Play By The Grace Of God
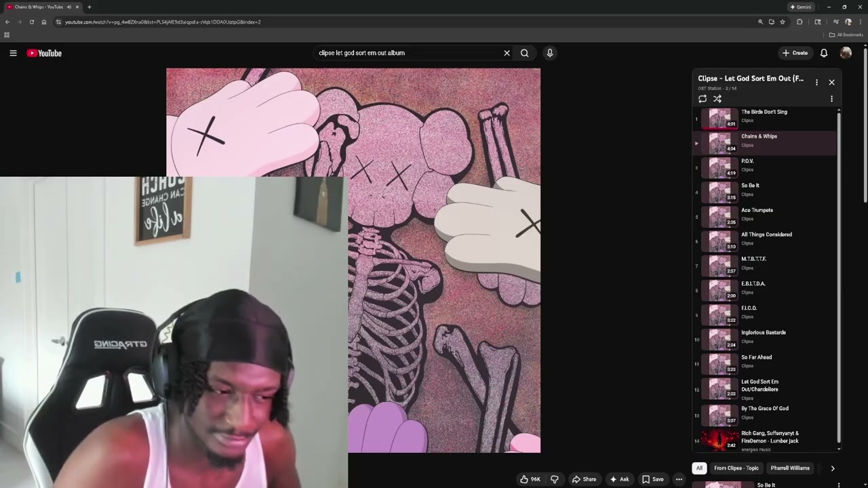Image resolution: width=868 pixels, height=488 pixels. (764, 415)
